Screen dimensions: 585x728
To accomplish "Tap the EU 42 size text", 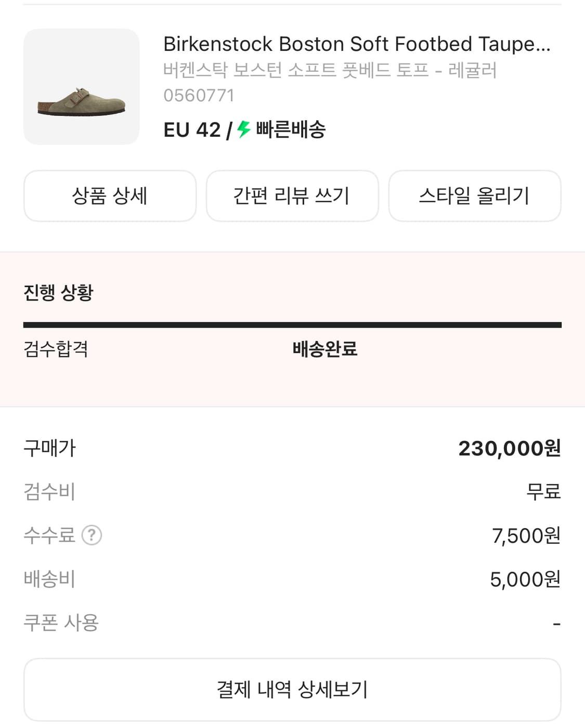I will (x=192, y=129).
